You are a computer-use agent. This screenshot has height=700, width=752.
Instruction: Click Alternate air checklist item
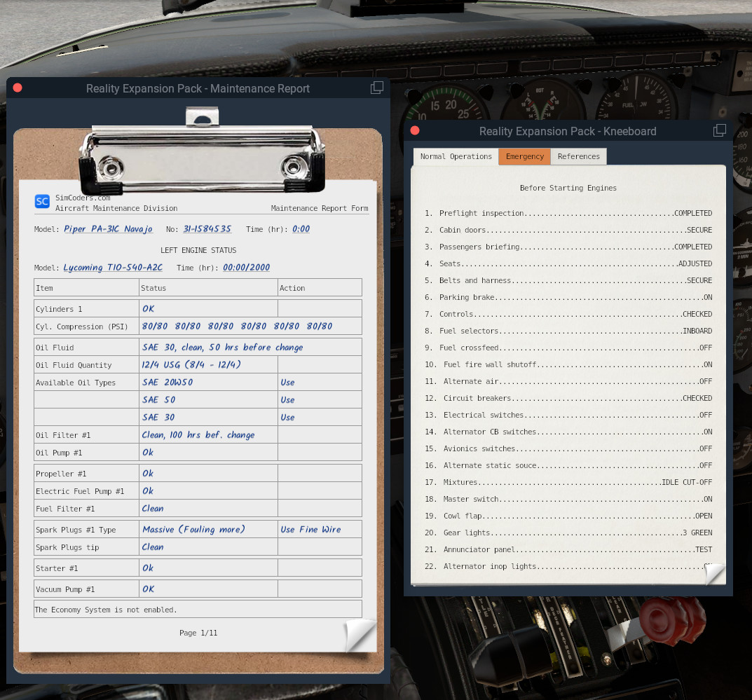point(568,381)
